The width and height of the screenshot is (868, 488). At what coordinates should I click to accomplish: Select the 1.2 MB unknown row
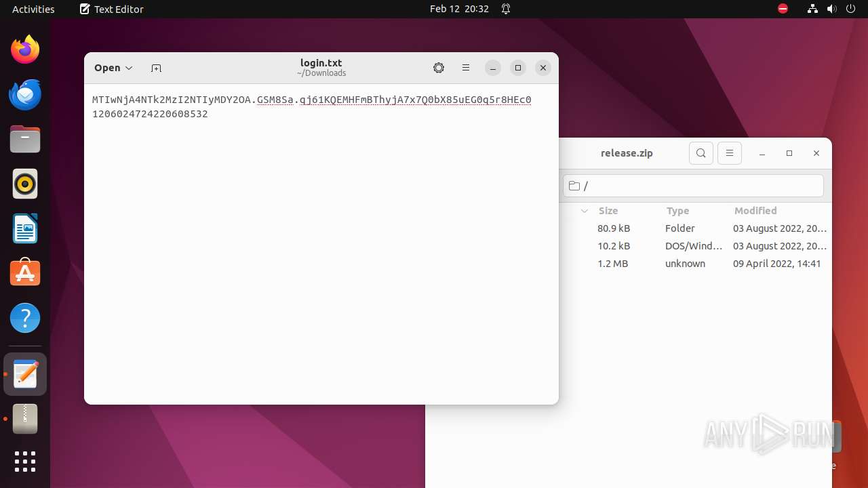point(696,264)
